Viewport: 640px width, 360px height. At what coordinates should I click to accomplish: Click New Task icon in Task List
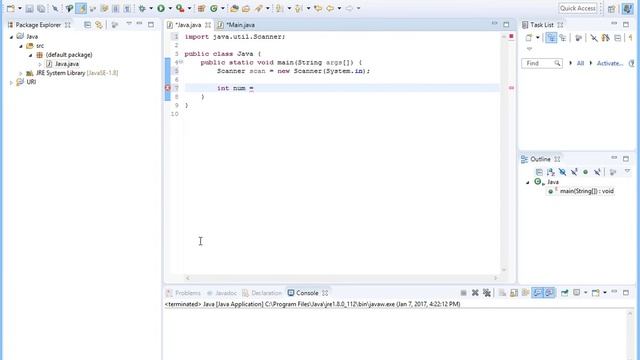(x=529, y=38)
